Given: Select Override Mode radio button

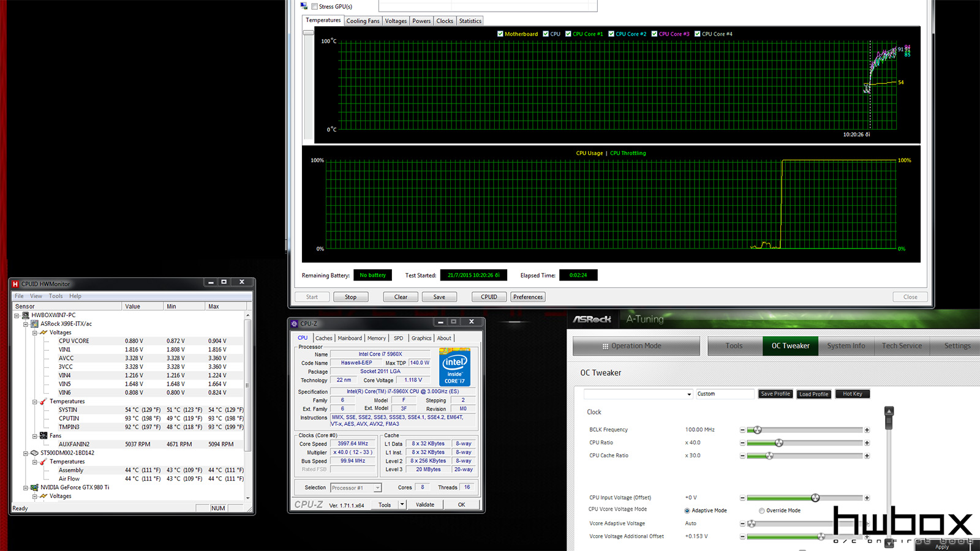Looking at the screenshot, I should pos(762,511).
